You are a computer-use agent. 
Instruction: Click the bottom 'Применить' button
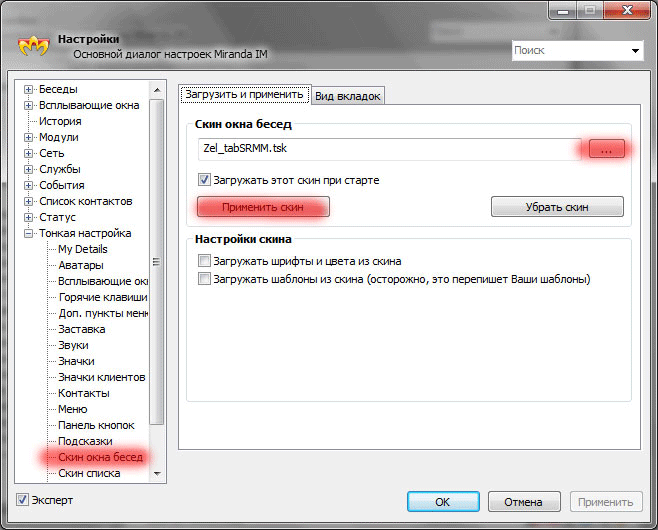606,502
